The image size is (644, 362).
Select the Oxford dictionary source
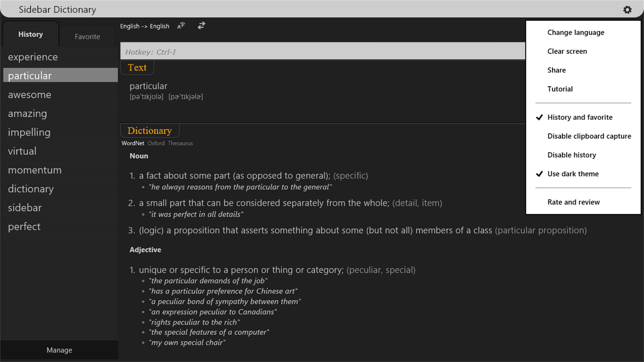coord(156,143)
